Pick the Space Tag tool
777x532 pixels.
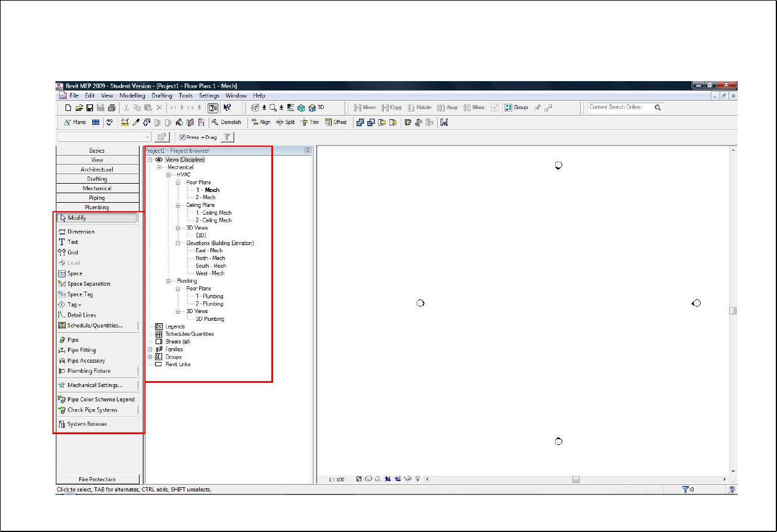coord(79,294)
